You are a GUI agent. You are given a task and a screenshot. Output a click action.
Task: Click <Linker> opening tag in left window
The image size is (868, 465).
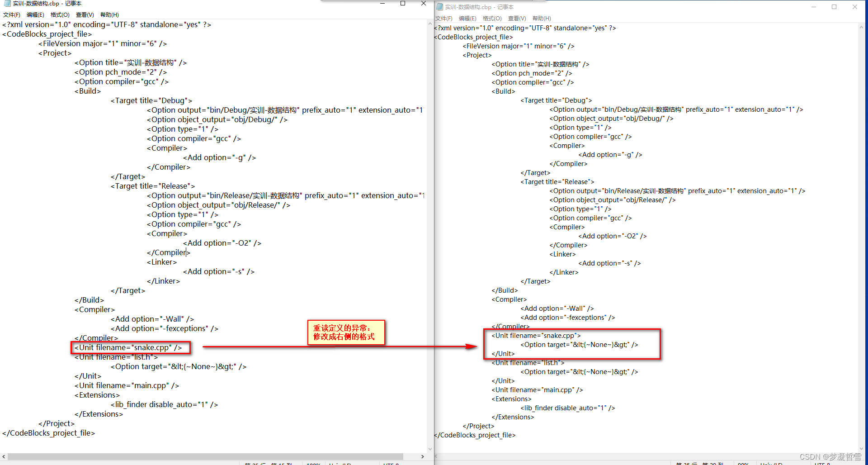(x=162, y=262)
